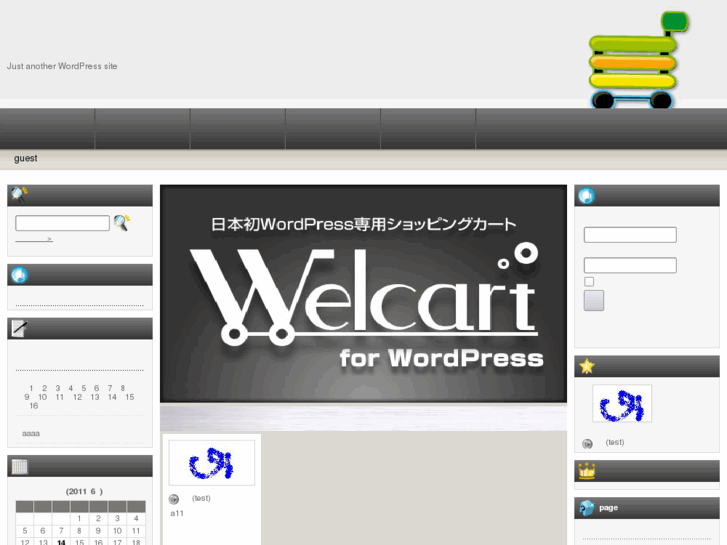The height and width of the screenshot is (545, 727).
Task: Open the '(test)' link in right sidebar
Action: pos(615,442)
